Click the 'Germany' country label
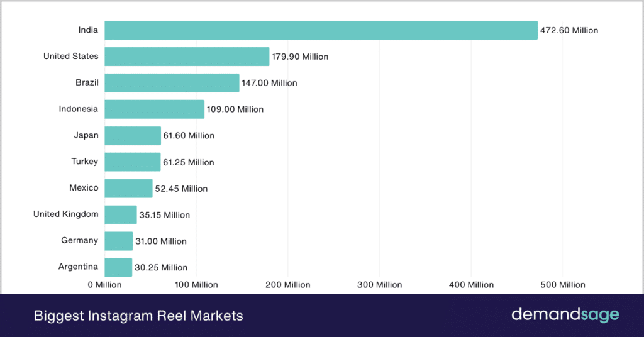The image size is (644, 337). [x=80, y=240]
